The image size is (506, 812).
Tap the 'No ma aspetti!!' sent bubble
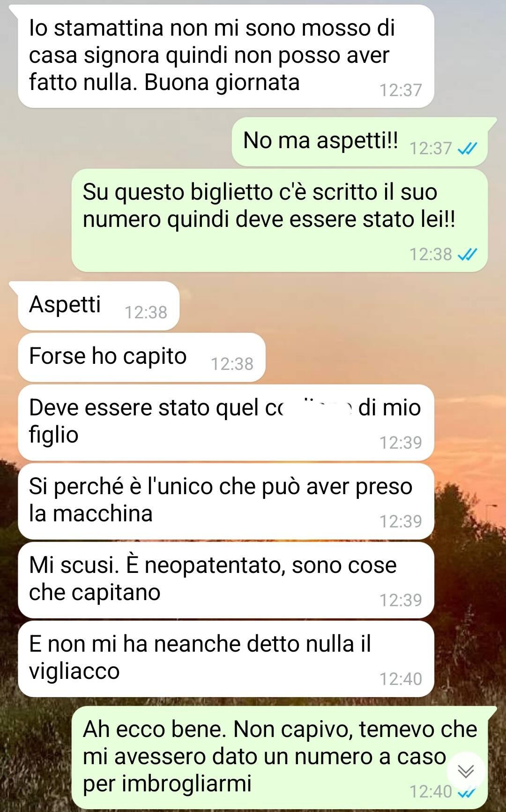[x=360, y=142]
